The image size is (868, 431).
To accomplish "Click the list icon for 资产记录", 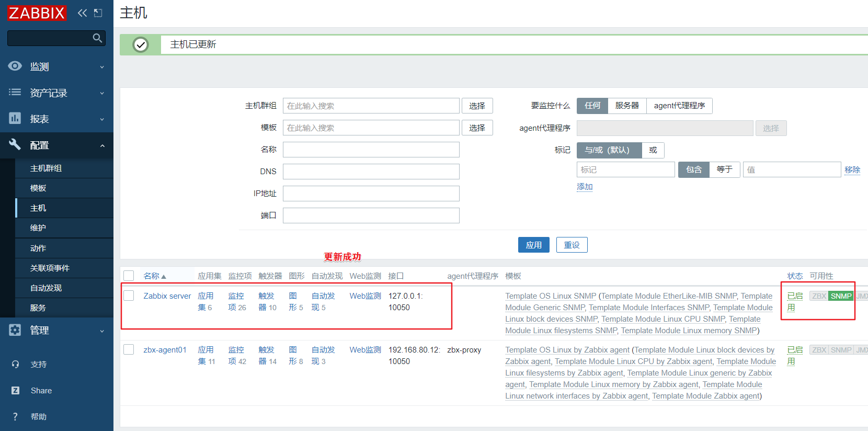I will (15, 92).
